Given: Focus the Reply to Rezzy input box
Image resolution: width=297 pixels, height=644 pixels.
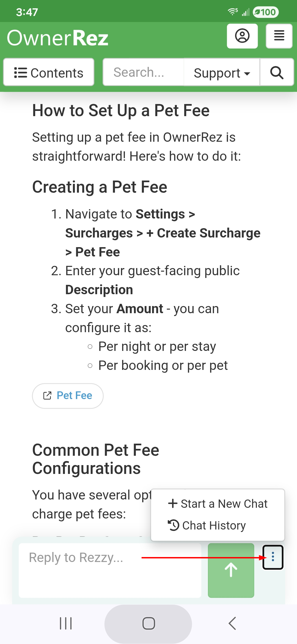Looking at the screenshot, I should [x=110, y=570].
